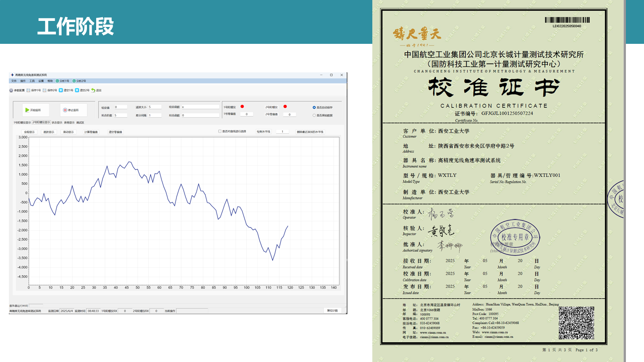
Task: Click the 监测日期 field showing 2025/6/4
Action: point(67,311)
